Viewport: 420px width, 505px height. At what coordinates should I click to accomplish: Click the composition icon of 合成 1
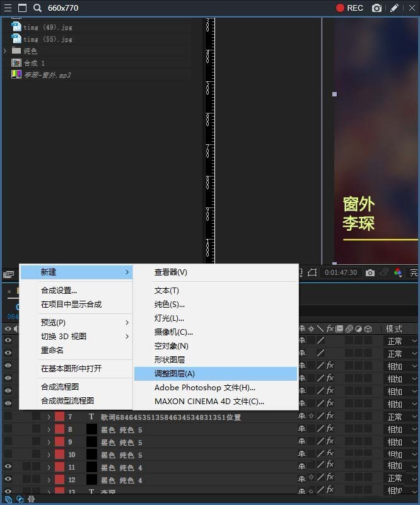coord(16,63)
